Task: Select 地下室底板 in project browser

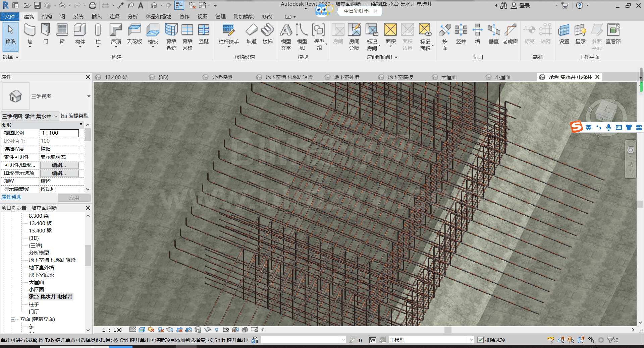Action: pyautogui.click(x=41, y=275)
